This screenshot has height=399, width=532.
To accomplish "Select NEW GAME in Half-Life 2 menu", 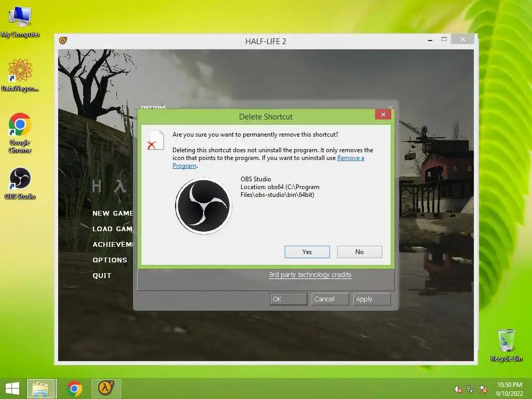I will pyautogui.click(x=113, y=214).
